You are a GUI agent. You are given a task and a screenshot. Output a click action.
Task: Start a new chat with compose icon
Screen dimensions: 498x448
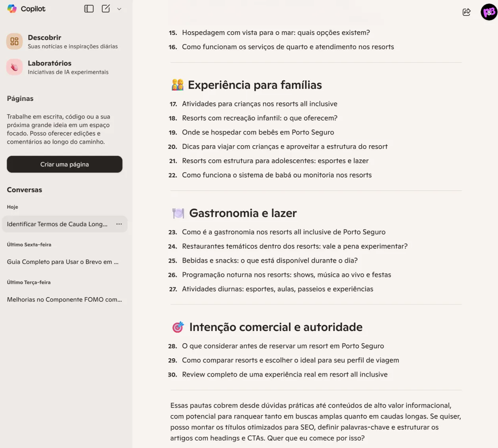[x=106, y=9]
